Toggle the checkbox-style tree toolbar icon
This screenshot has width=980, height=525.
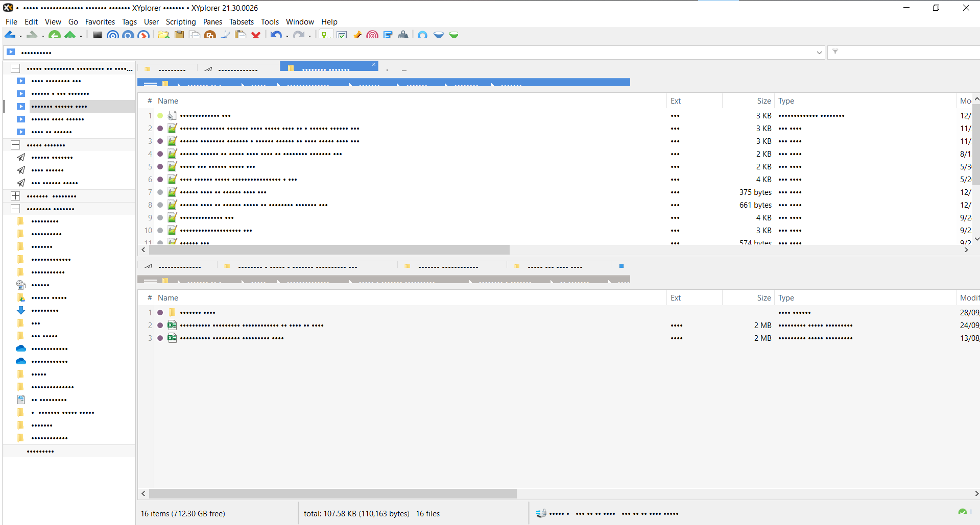coord(341,35)
